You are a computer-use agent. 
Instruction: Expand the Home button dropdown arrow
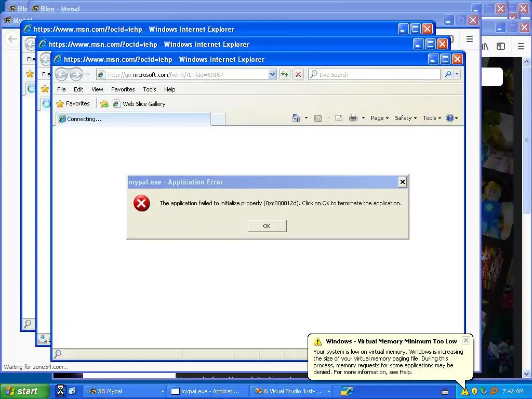306,118
